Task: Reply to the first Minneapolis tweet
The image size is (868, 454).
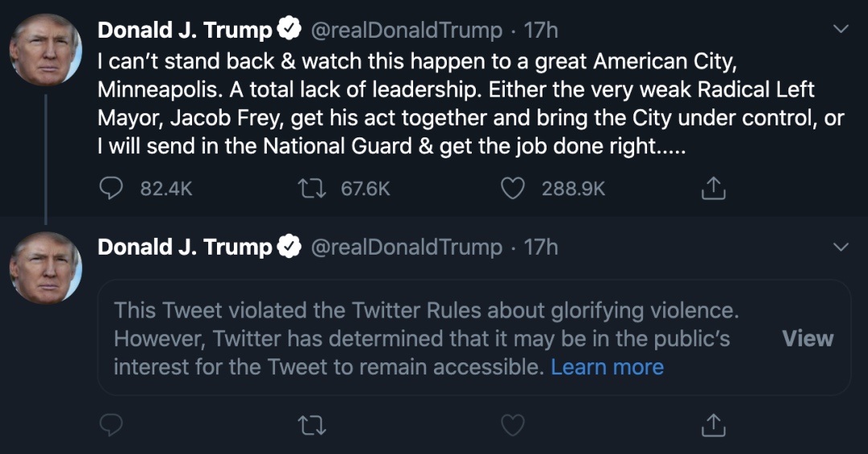Action: pos(111,188)
